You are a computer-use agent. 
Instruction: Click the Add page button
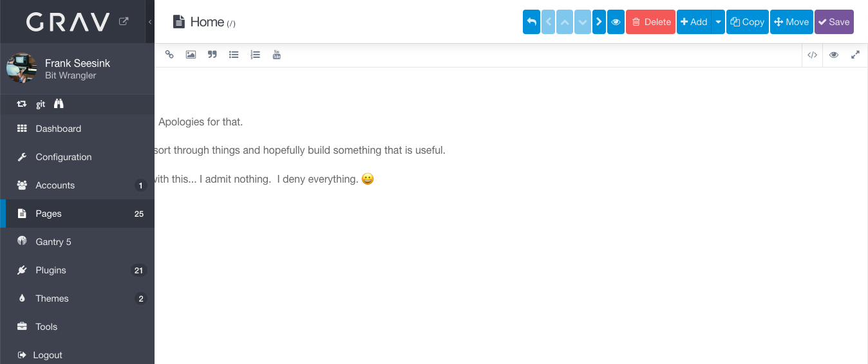tap(694, 22)
